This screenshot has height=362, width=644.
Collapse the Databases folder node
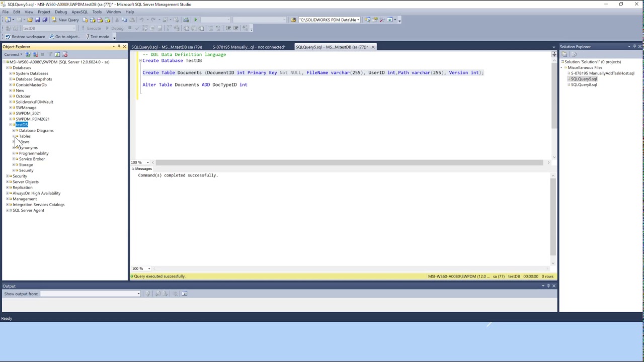coord(8,68)
